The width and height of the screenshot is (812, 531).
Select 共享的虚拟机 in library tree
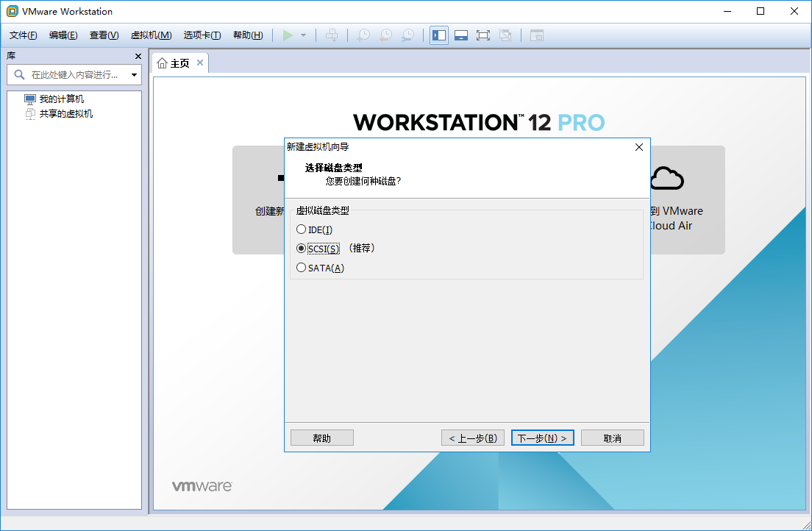point(59,113)
